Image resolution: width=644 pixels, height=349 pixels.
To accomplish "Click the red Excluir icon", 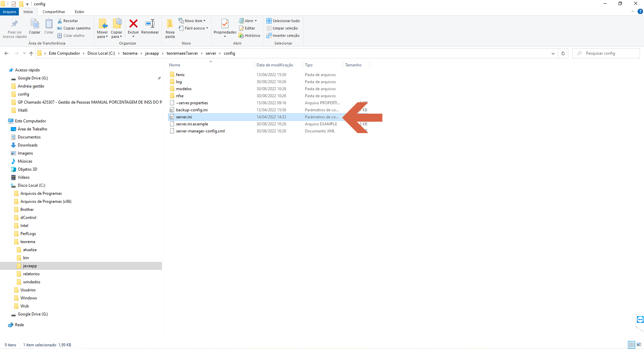I will click(x=133, y=23).
